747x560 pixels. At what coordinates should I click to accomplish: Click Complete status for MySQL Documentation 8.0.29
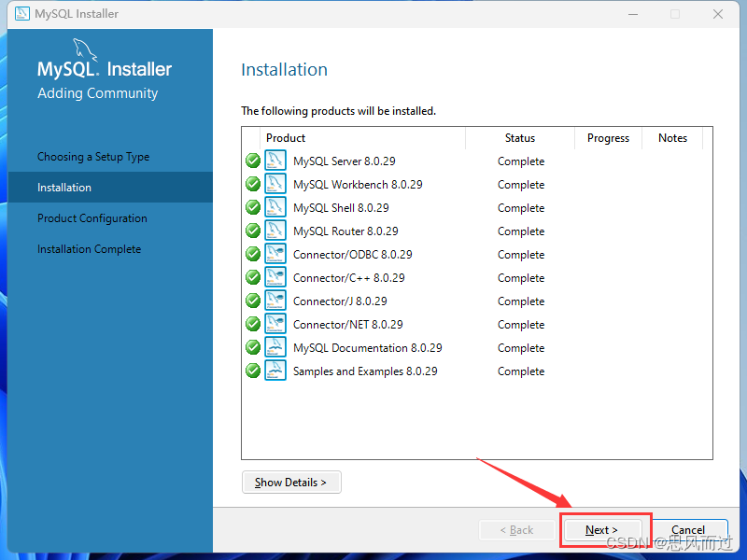click(521, 348)
